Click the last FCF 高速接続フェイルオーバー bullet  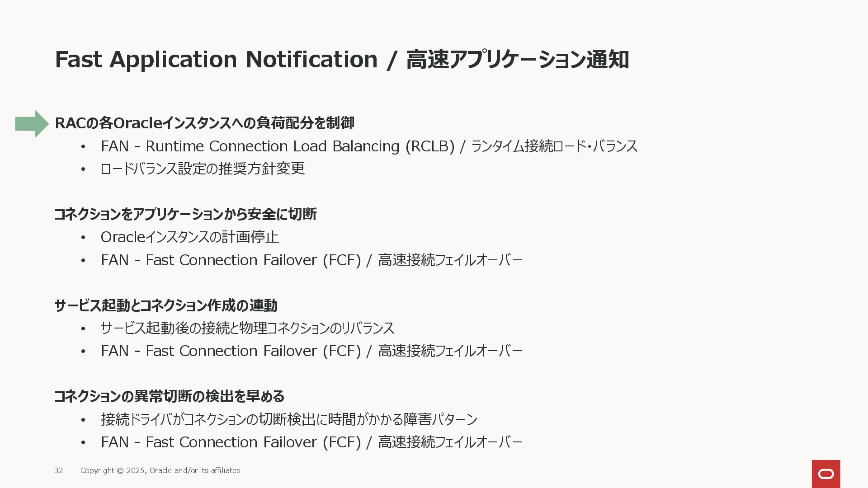[311, 442]
